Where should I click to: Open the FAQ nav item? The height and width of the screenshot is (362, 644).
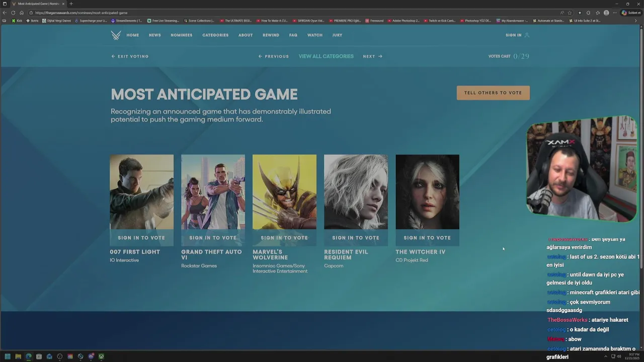coord(293,35)
